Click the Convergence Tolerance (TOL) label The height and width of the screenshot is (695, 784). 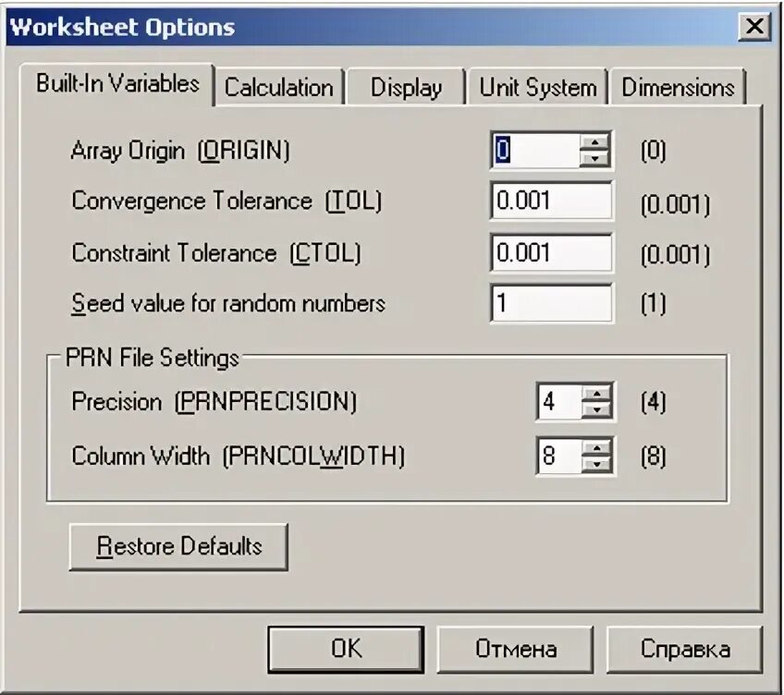227,201
